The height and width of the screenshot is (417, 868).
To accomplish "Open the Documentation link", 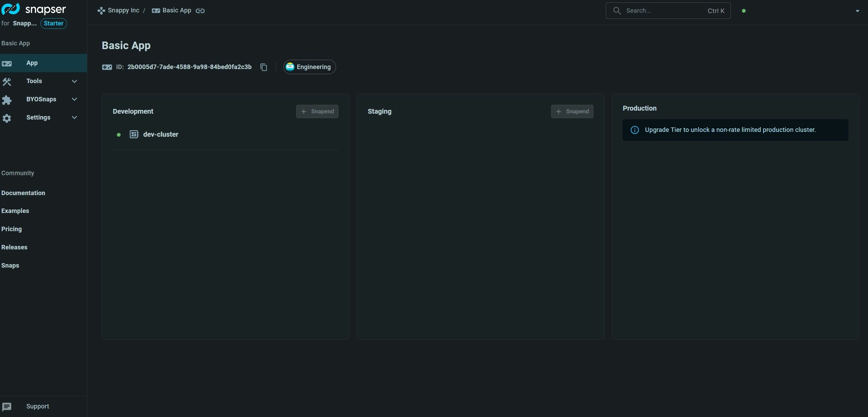I will click(x=23, y=193).
